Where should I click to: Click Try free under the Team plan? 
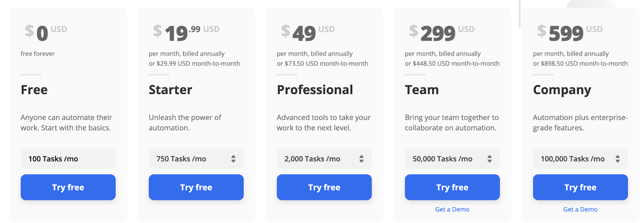pos(452,187)
